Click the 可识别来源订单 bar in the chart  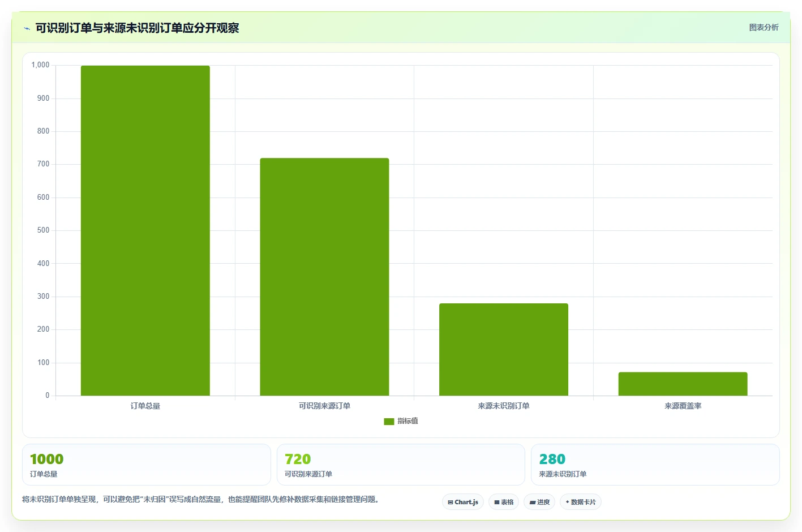coord(324,277)
